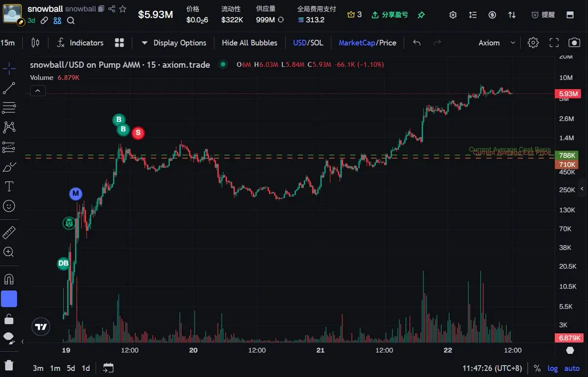Switch chart to Price mode

pos(387,43)
